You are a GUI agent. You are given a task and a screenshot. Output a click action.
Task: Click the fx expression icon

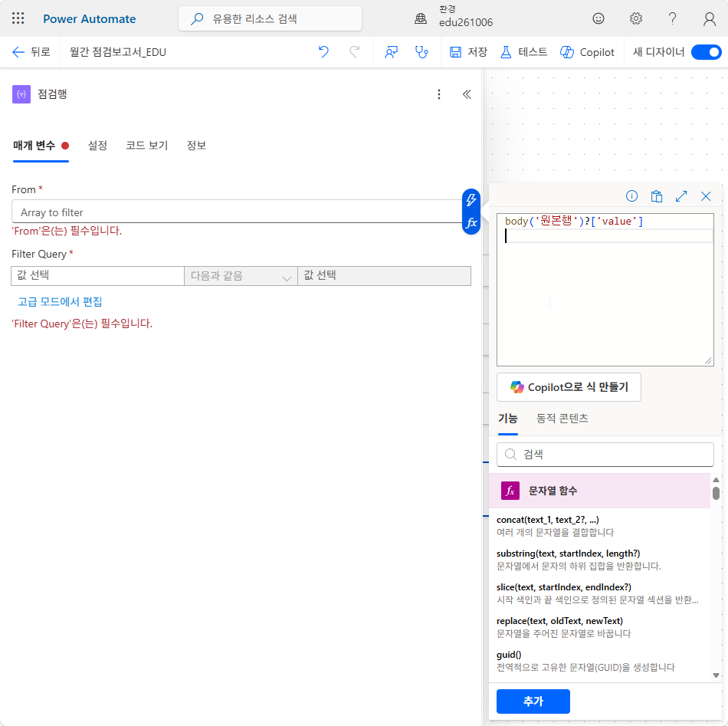tap(471, 222)
